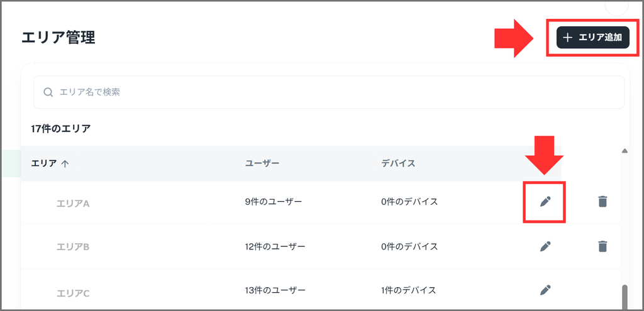View 13件のユーザー for エリアC
644x311 pixels.
point(275,290)
